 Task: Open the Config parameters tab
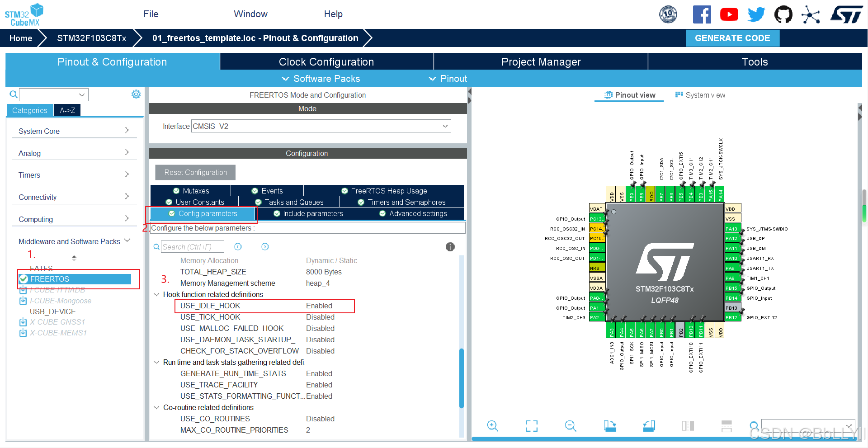[203, 213]
